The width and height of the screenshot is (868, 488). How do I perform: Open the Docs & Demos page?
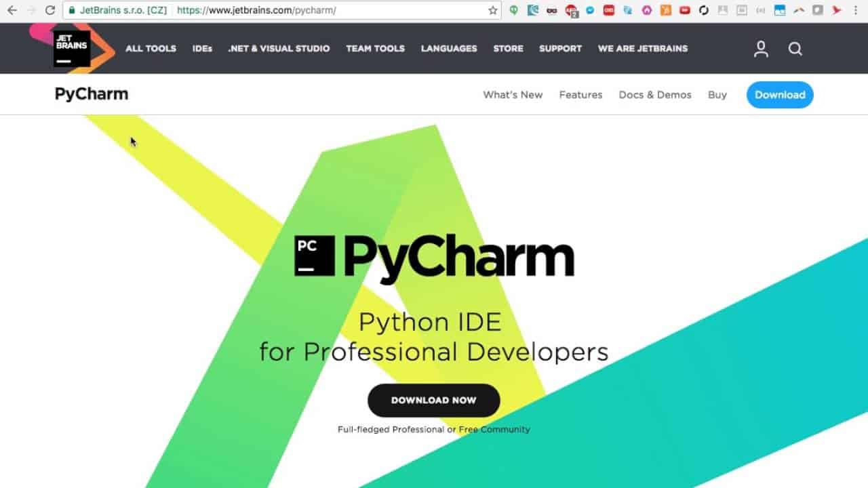pyautogui.click(x=655, y=95)
